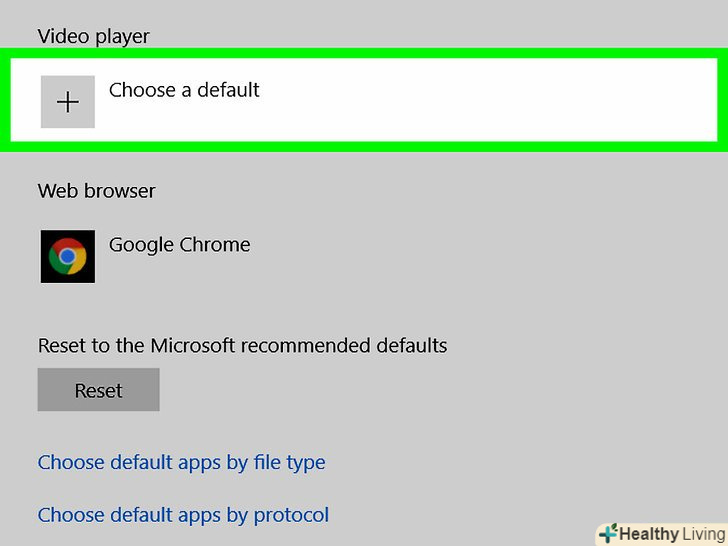Click the Google Chrome logo icon

68,257
